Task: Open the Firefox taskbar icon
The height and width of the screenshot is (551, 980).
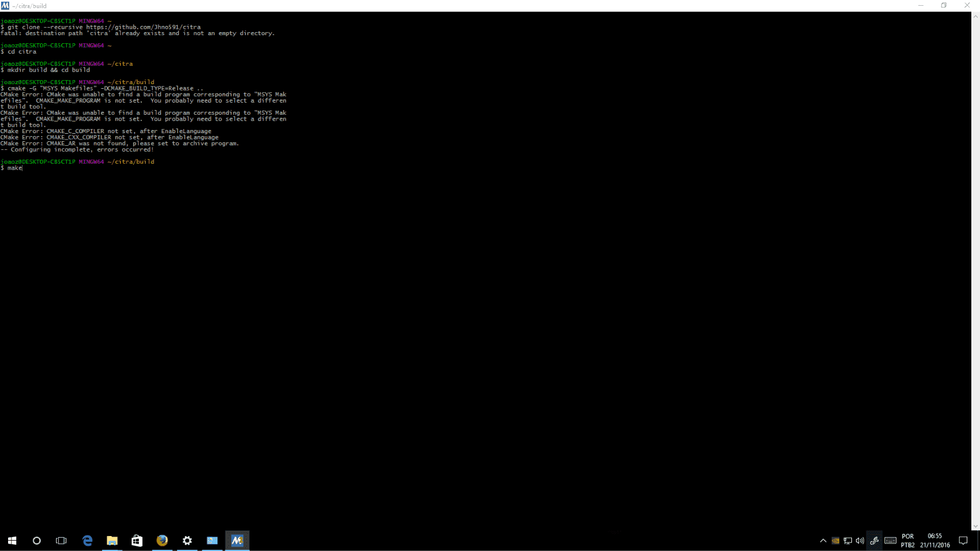Action: point(162,541)
